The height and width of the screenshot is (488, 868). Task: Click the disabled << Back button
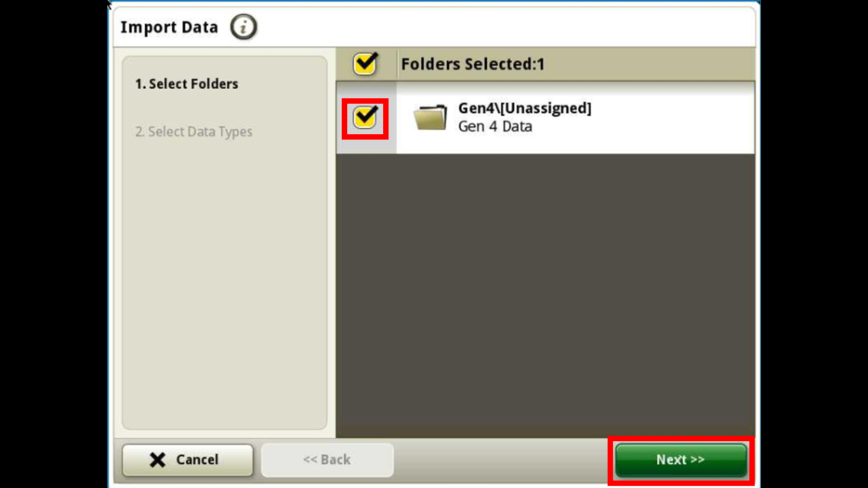(x=327, y=460)
